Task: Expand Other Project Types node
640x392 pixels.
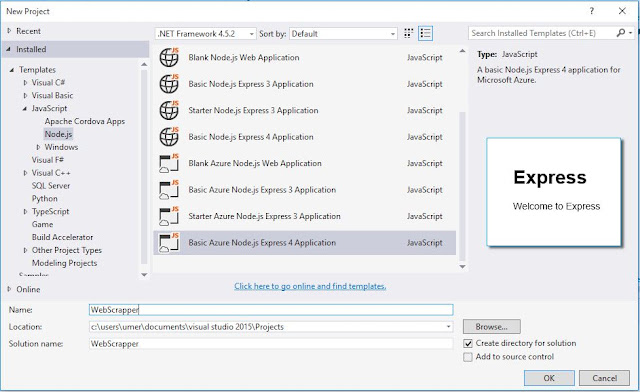Action: click(x=25, y=250)
